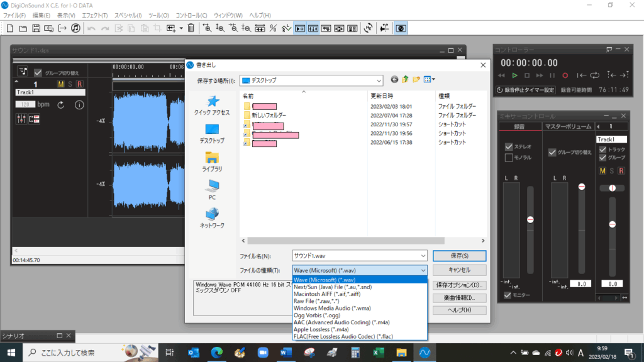The width and height of the screenshot is (644, 362).
Task: Go back in export dialog navigation
Action: [x=394, y=80]
